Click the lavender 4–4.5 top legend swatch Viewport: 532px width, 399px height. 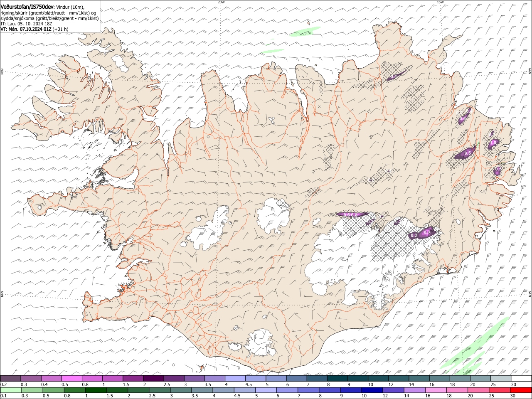pyautogui.click(x=235, y=378)
